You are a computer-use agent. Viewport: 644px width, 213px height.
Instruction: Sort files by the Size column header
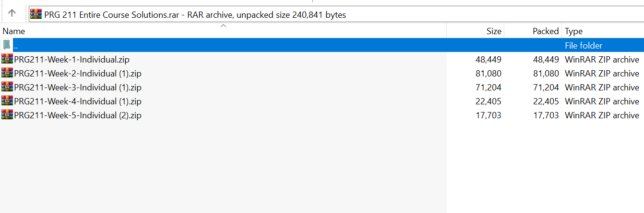point(494,31)
